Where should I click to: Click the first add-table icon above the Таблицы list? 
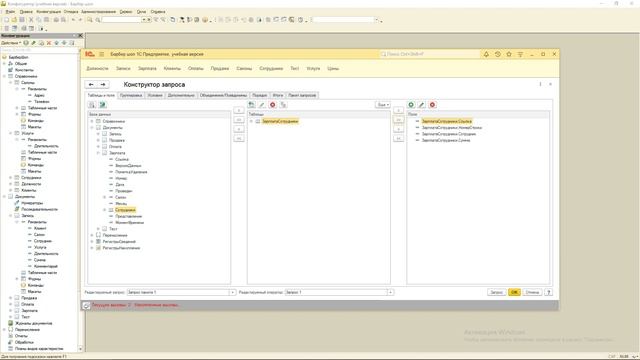click(251, 105)
